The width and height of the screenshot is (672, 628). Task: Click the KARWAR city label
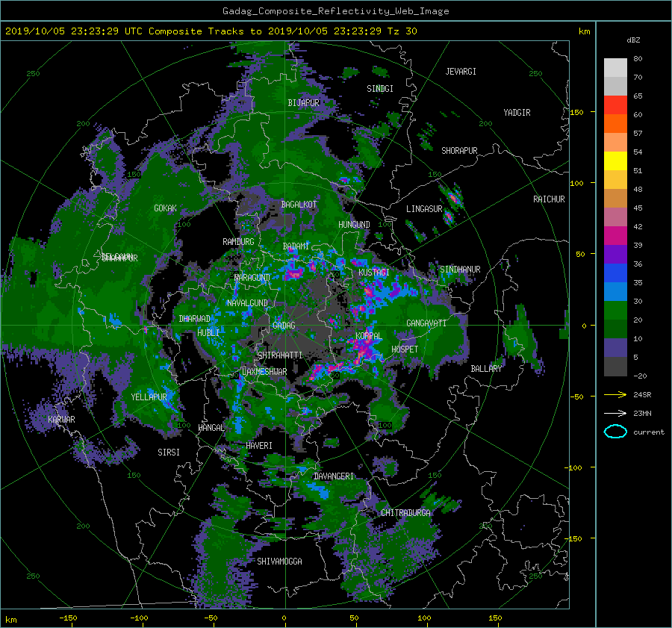pos(61,420)
